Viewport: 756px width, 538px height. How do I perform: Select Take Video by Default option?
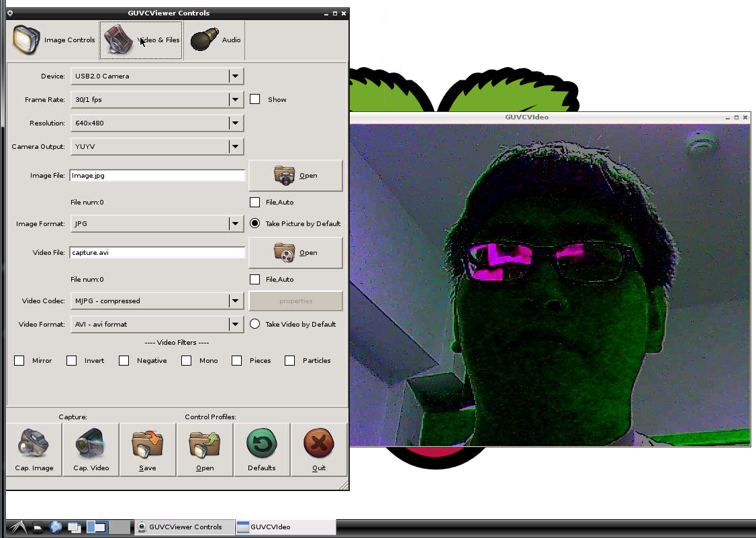click(x=255, y=324)
